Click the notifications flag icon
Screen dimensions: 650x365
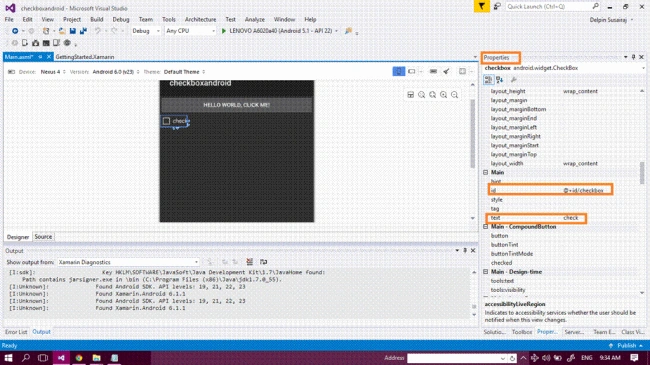click(481, 6)
